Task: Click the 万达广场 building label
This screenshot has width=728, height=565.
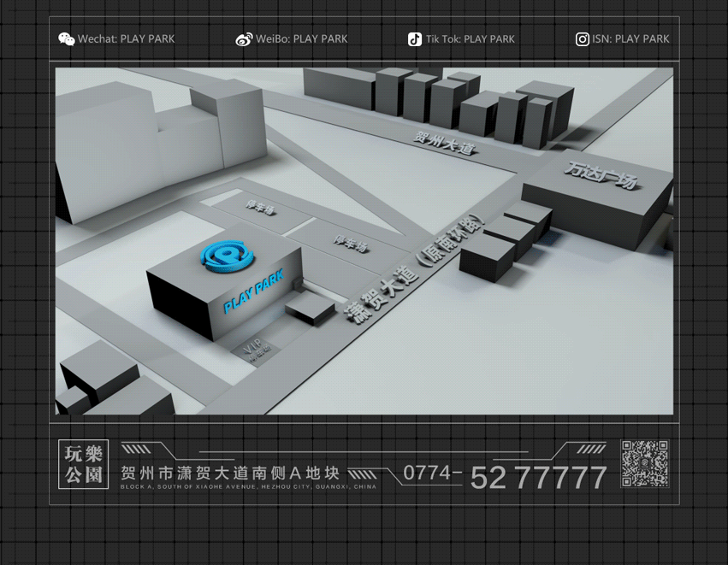Action: point(601,175)
